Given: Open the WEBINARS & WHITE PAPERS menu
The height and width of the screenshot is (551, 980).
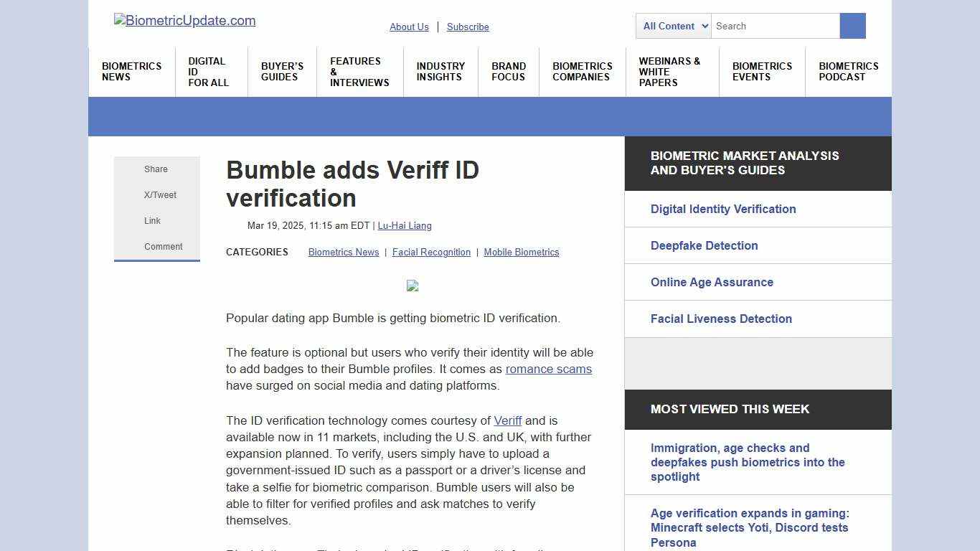Looking at the screenshot, I should (669, 71).
